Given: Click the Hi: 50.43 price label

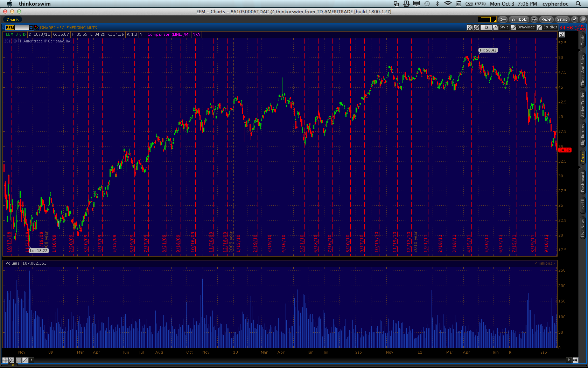Looking at the screenshot, I should tap(488, 50).
